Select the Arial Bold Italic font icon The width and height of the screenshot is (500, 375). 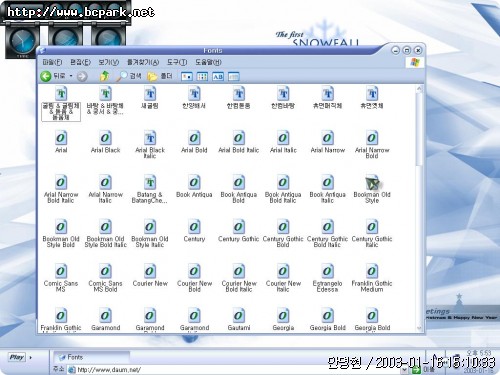click(239, 138)
